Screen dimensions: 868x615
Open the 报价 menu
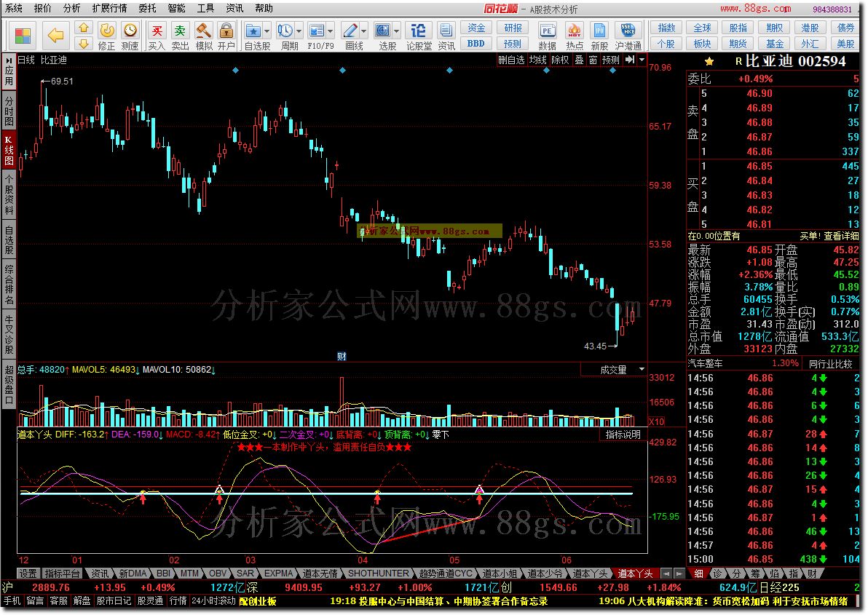coord(43,8)
